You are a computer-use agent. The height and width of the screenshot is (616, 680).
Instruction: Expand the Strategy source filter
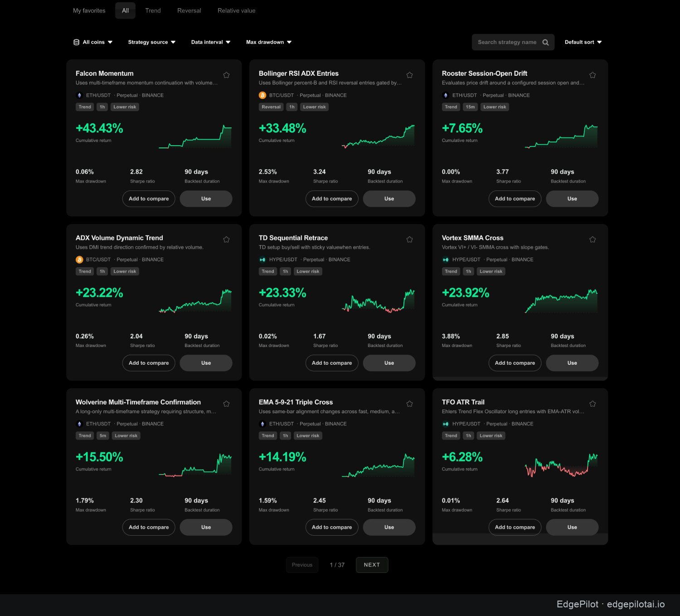point(151,42)
